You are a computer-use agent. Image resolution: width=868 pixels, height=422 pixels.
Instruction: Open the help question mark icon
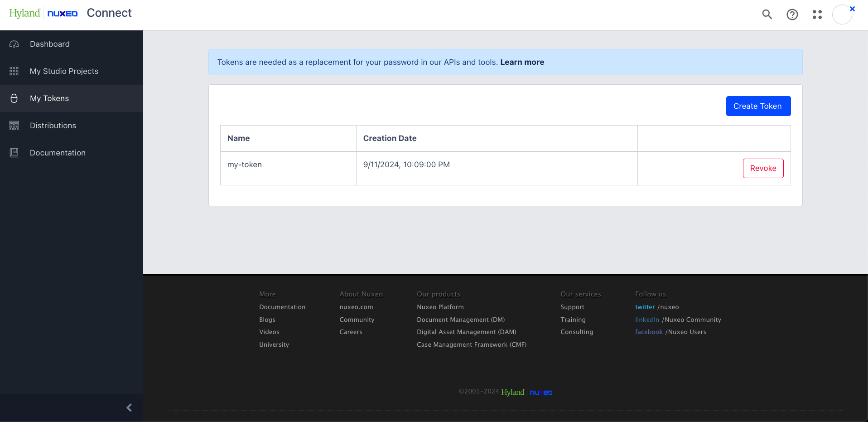pyautogui.click(x=792, y=15)
